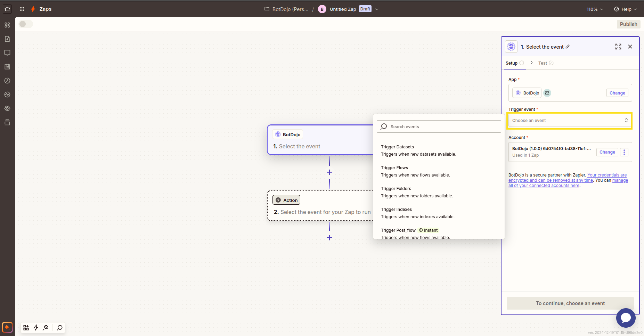Screen dimensions: 644x336
Task: Click To continue, choose an event button
Action: tap(570, 303)
